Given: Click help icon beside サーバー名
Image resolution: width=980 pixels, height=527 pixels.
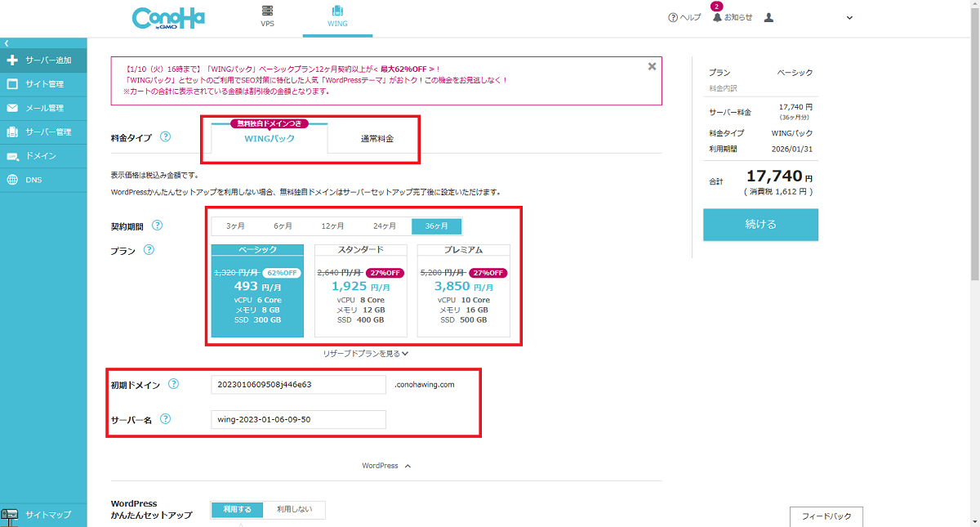Looking at the screenshot, I should tap(166, 419).
